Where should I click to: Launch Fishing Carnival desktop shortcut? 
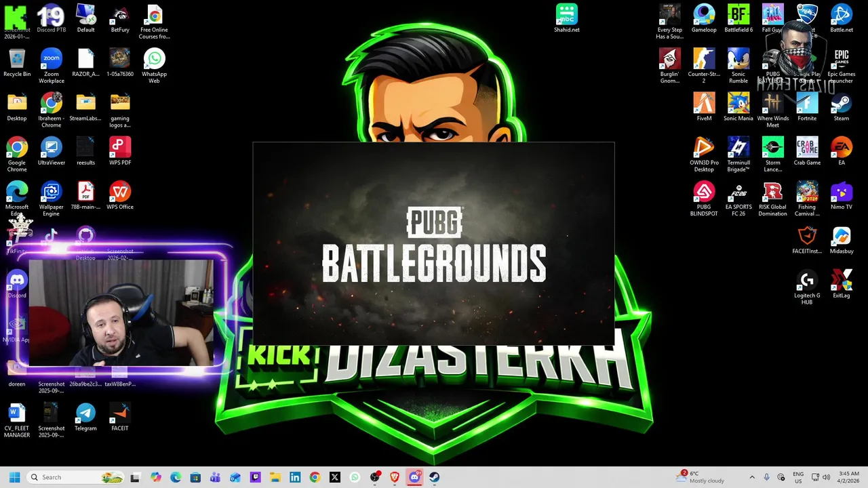(x=807, y=199)
